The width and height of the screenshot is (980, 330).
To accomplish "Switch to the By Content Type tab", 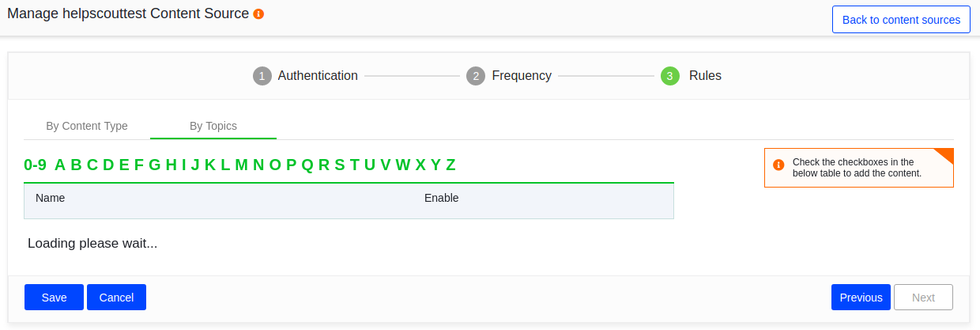I will tap(87, 126).
